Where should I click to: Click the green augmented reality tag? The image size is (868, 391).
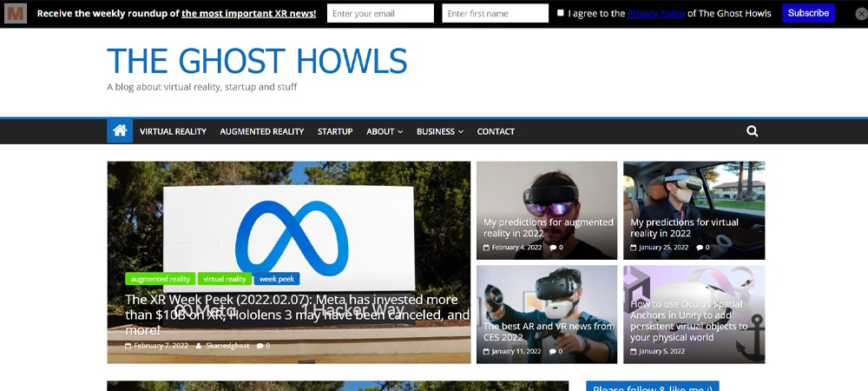[x=160, y=279]
